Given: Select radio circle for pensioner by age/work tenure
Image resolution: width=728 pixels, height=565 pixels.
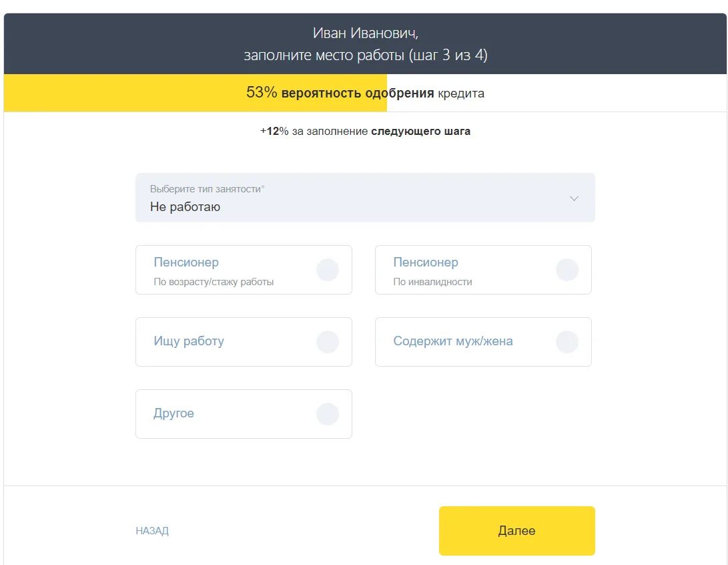Looking at the screenshot, I should click(328, 270).
